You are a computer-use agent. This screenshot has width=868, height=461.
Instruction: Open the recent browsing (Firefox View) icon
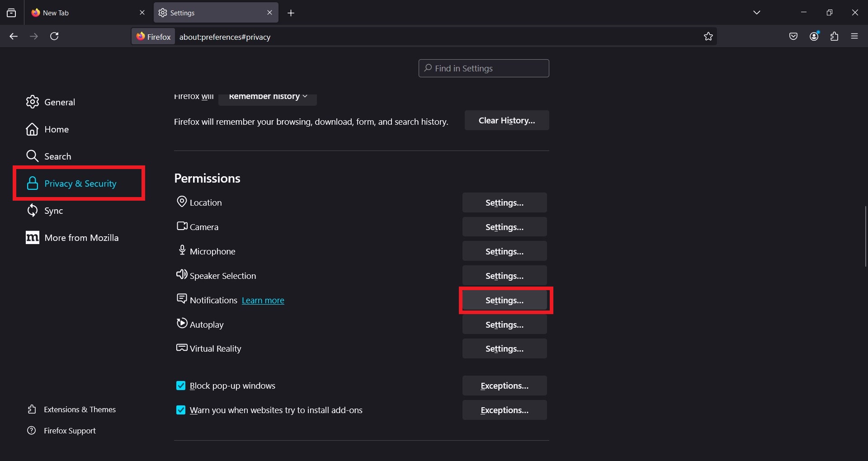pos(11,13)
